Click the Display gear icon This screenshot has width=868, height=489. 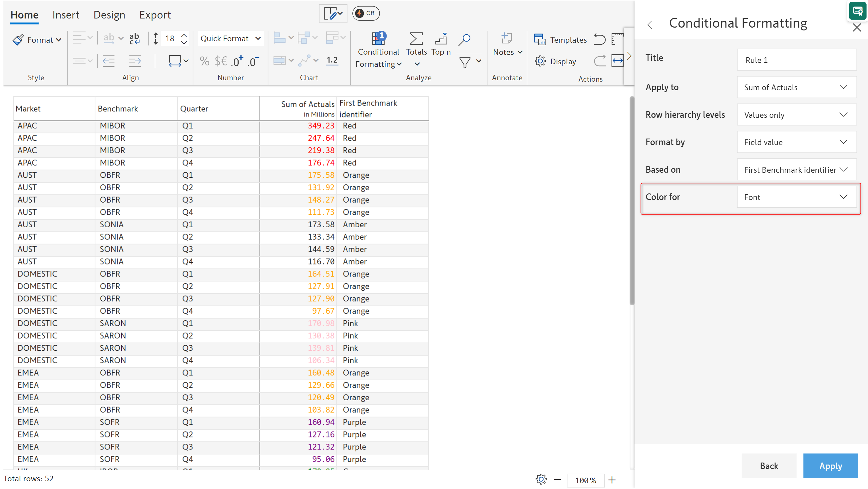540,61
